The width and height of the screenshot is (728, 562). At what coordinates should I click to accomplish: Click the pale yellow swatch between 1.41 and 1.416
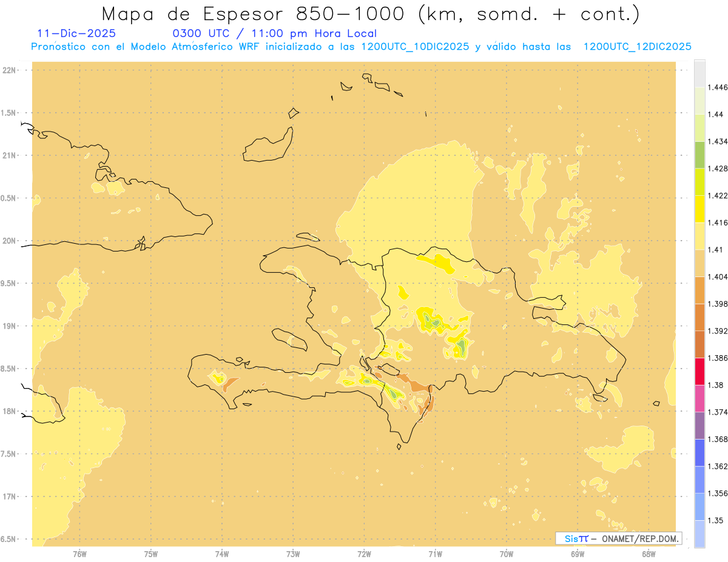pos(699,236)
